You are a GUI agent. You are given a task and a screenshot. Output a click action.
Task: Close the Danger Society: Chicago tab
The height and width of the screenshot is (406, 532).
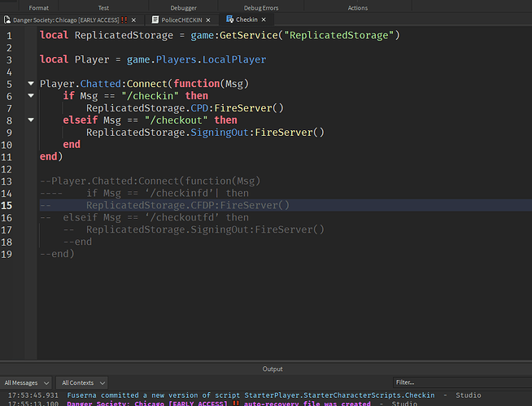tap(133, 20)
